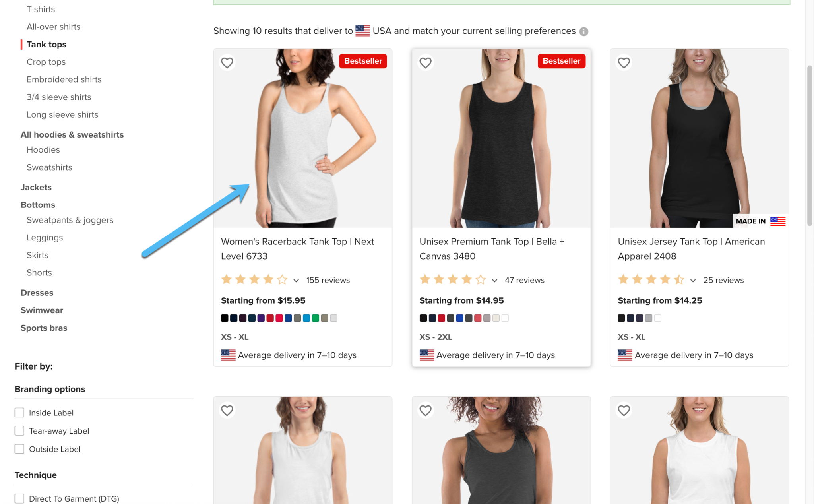Select the Sweatshirts category
Screen dimensions: 814x504
pos(49,167)
